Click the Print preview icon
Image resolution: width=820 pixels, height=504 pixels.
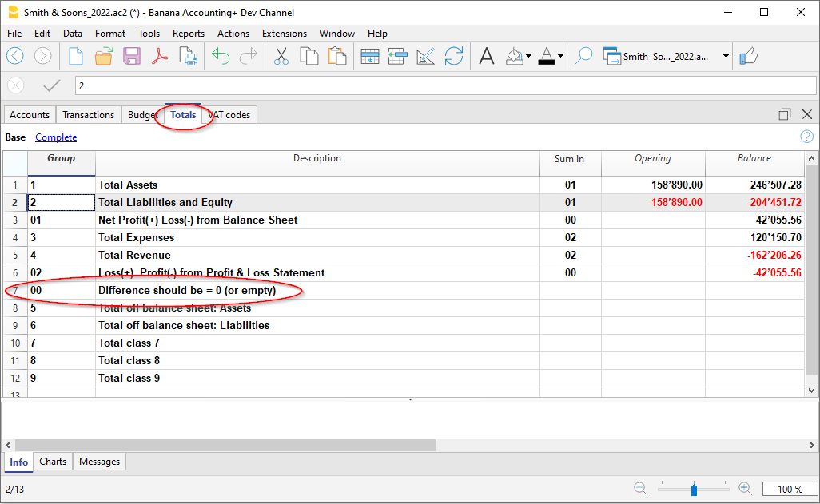pos(188,56)
